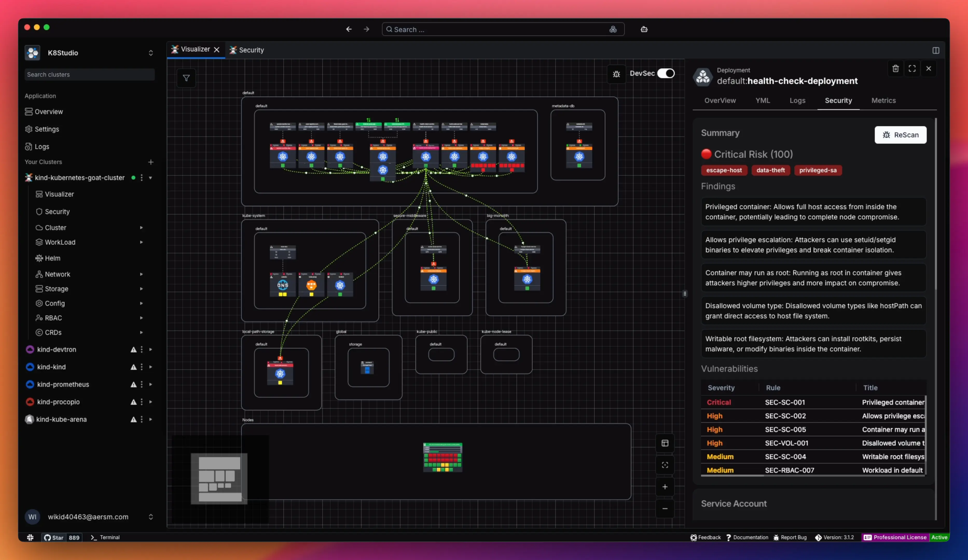Open the K8Studio workspace switcher
The height and width of the screenshot is (560, 968).
pyautogui.click(x=89, y=53)
